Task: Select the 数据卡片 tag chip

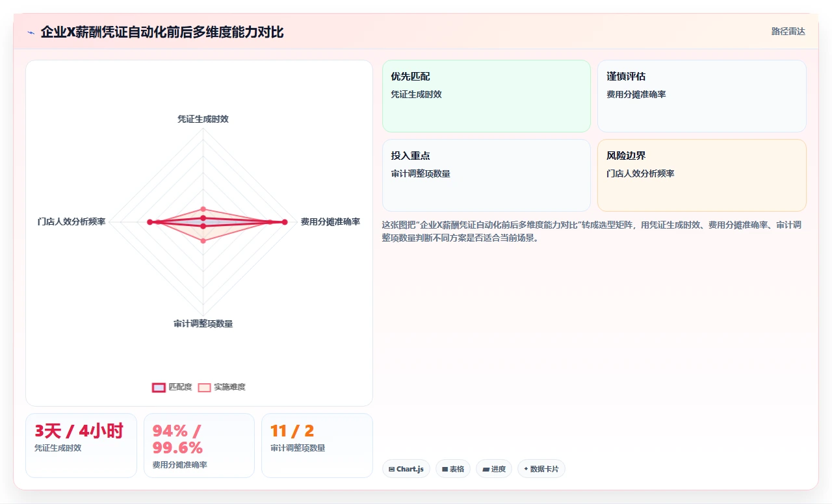Action: (541, 469)
